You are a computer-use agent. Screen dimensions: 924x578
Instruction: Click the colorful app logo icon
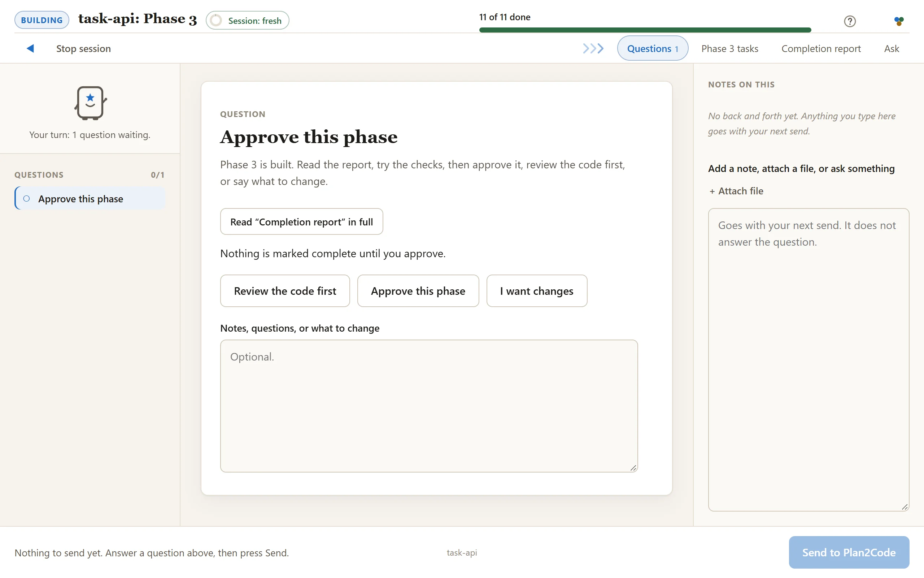pyautogui.click(x=899, y=21)
